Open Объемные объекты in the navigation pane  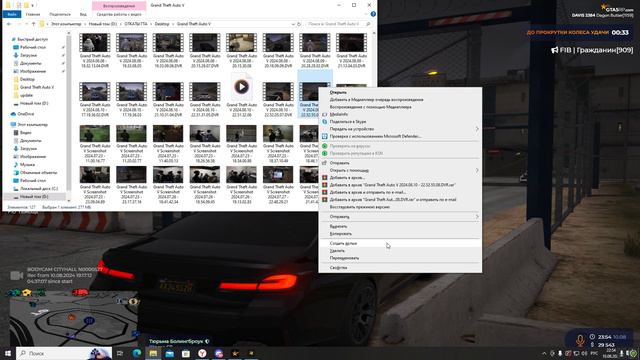pyautogui.click(x=38, y=173)
